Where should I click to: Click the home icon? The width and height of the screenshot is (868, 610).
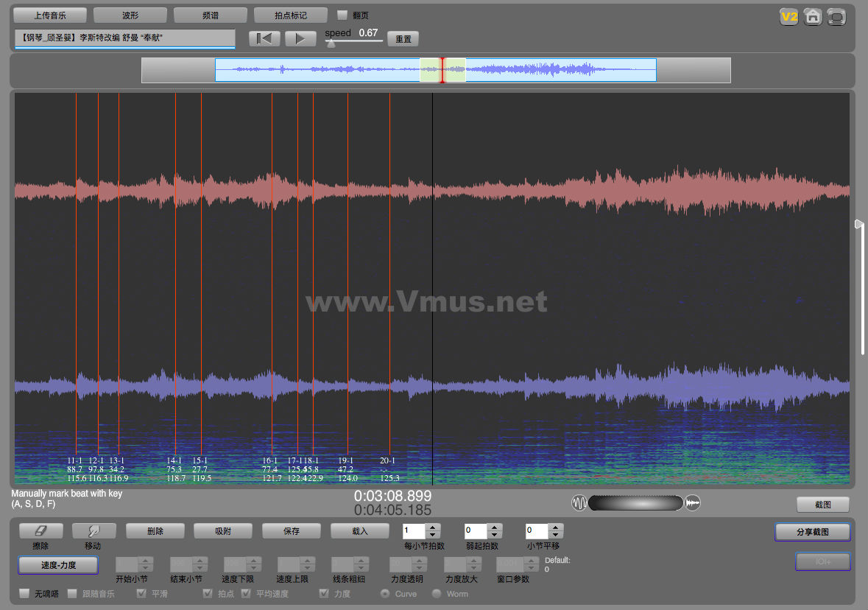click(813, 17)
